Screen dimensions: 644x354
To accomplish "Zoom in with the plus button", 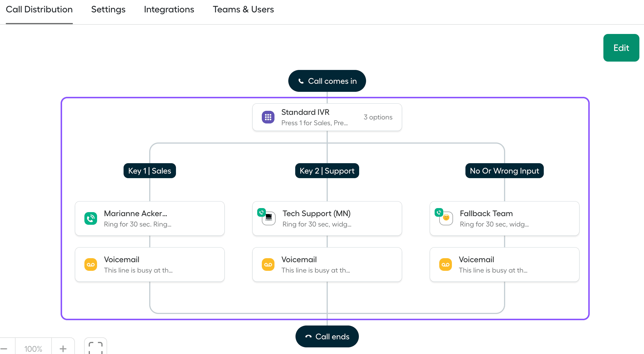I will tap(63, 349).
